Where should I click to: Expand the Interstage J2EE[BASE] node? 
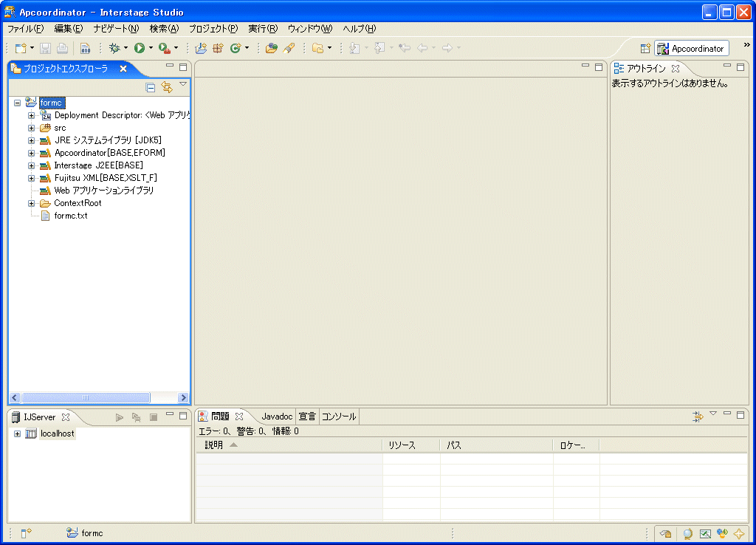tap(31, 165)
